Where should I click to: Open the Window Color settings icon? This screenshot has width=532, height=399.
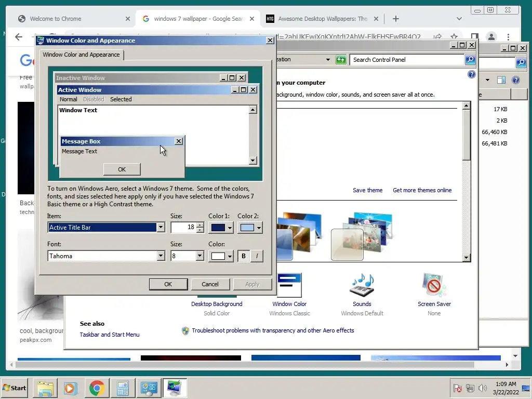pos(289,286)
